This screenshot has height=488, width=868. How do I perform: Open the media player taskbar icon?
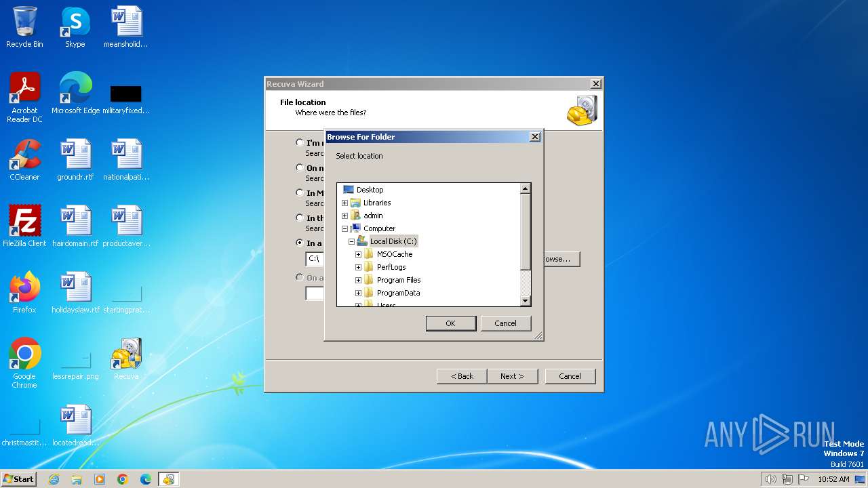click(100, 479)
